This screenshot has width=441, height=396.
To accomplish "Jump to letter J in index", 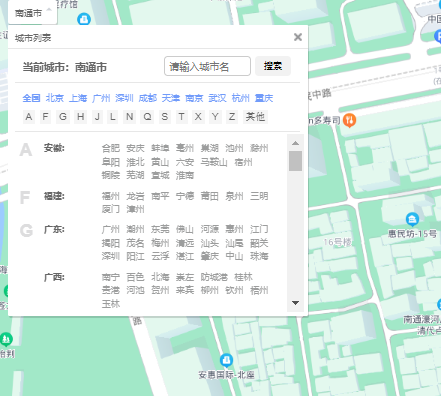I will pos(97,117).
